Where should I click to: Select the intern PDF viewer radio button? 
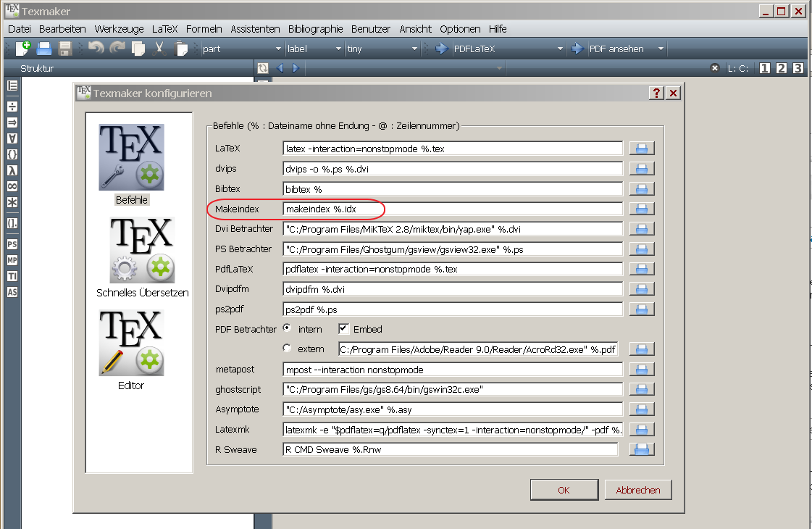pyautogui.click(x=287, y=328)
